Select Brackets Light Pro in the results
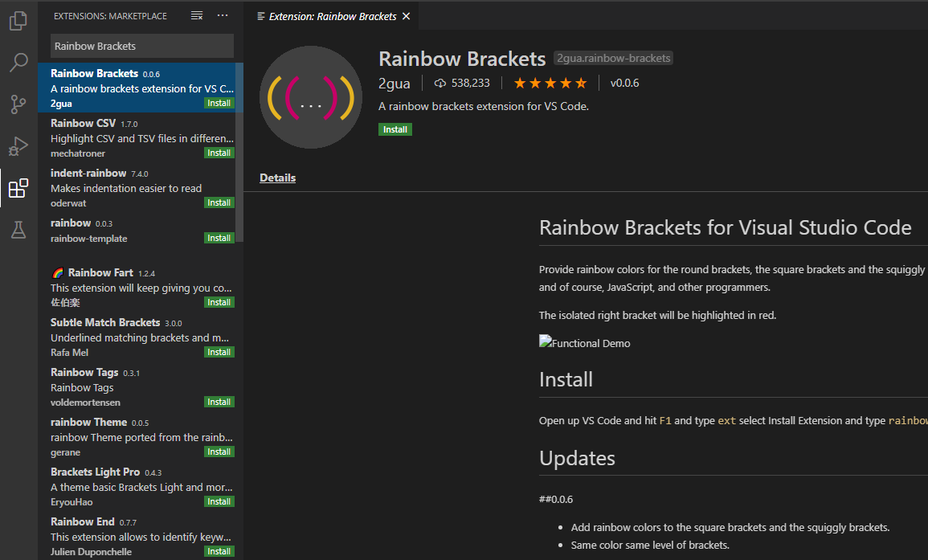The height and width of the screenshot is (560, 928). (137, 486)
